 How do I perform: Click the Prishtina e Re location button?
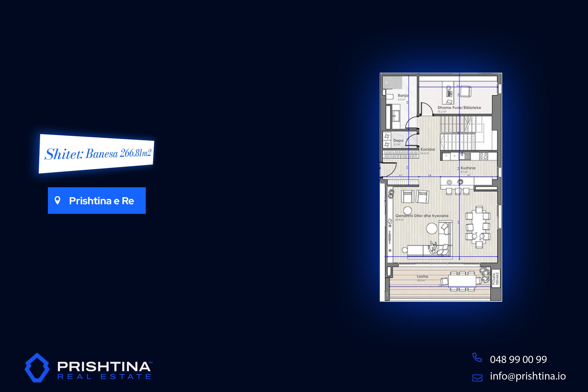coord(97,201)
